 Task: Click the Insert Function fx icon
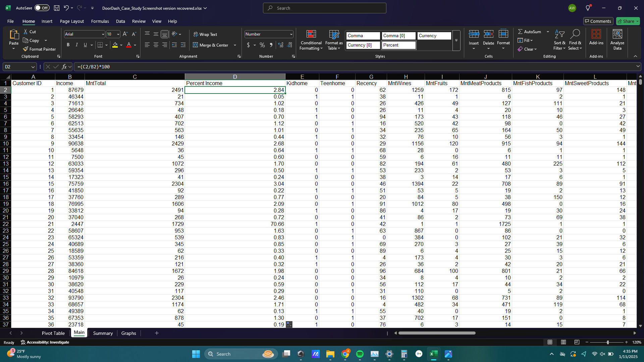pyautogui.click(x=64, y=67)
